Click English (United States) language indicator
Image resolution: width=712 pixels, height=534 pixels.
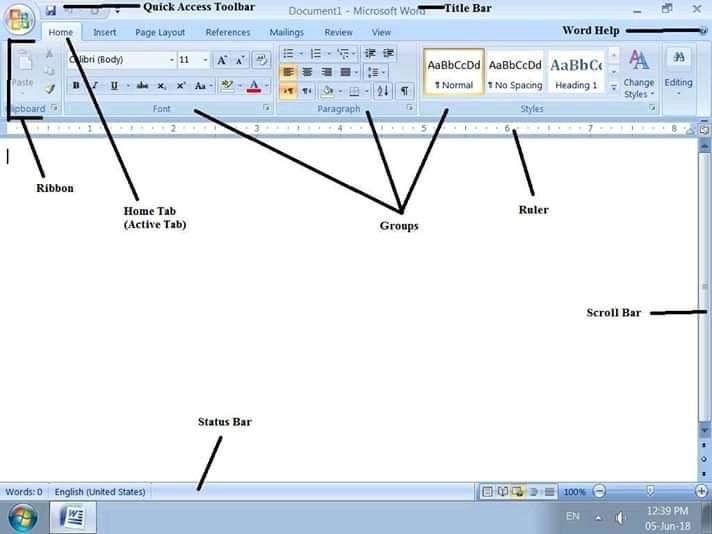click(100, 492)
